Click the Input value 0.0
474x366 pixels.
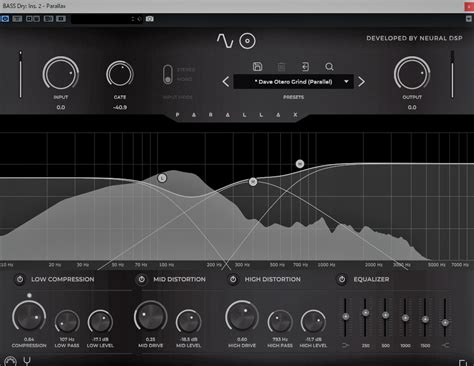(x=61, y=107)
